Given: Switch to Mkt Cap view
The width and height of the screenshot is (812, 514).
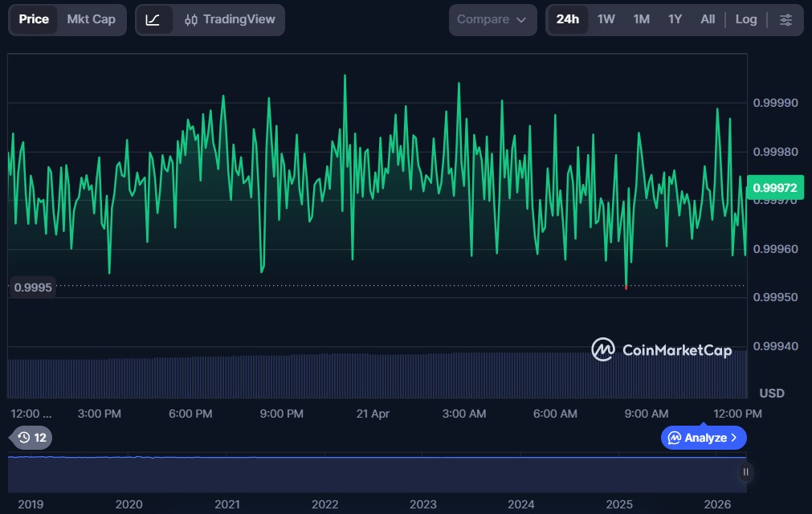Looking at the screenshot, I should pyautogui.click(x=91, y=20).
